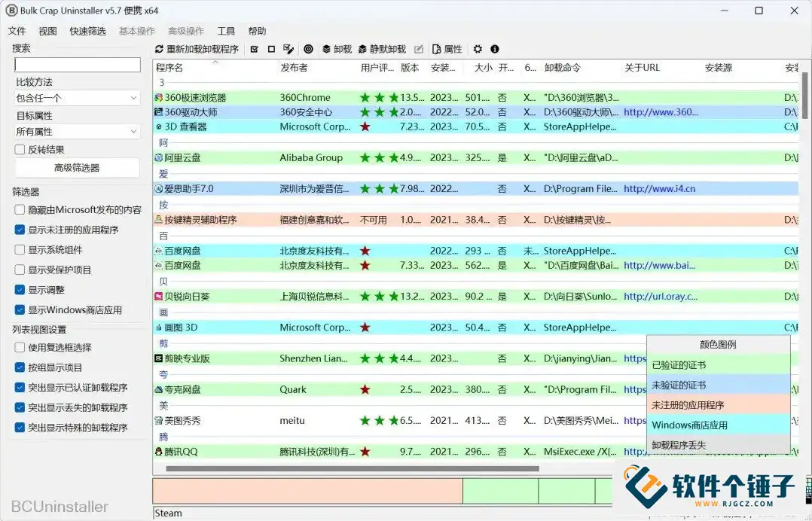The image size is (812, 521).
Task: Toggle the 反转结果 checkbox
Action: pyautogui.click(x=20, y=150)
